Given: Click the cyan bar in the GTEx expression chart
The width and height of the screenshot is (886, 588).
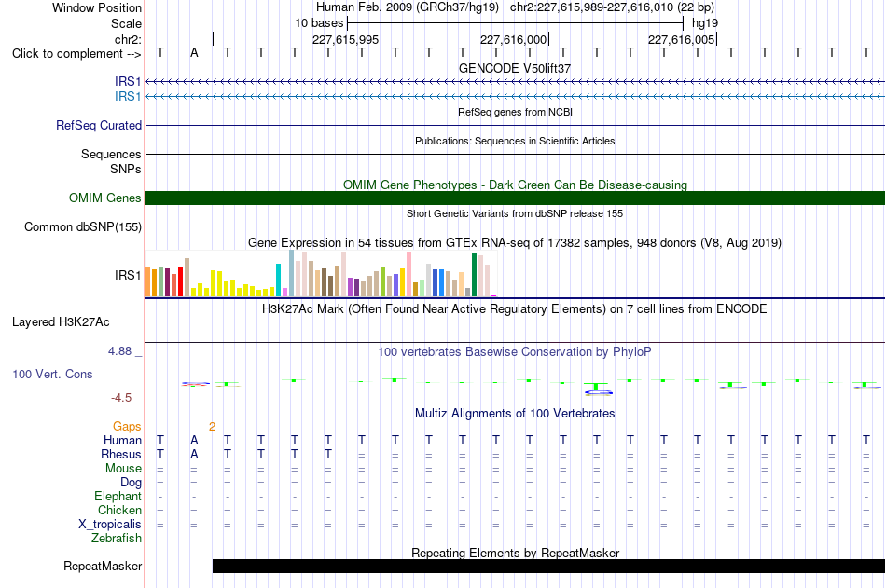Looking at the screenshot, I should (x=278, y=280).
